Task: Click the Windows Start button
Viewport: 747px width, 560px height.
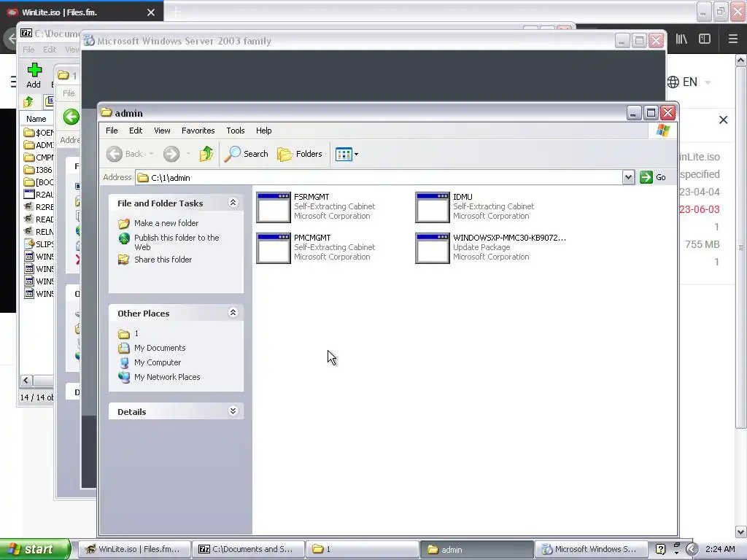Action: pyautogui.click(x=35, y=550)
